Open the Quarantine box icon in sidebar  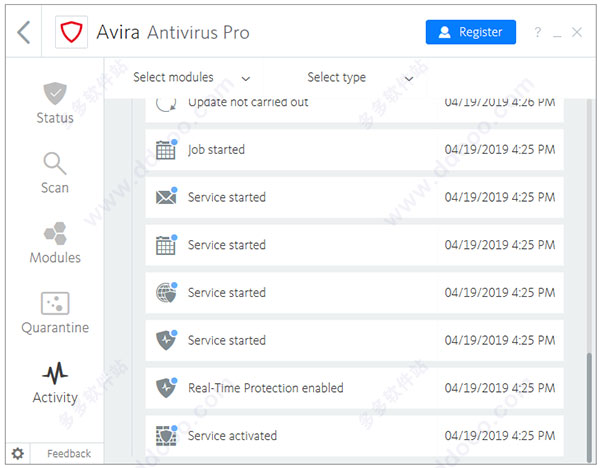55,303
